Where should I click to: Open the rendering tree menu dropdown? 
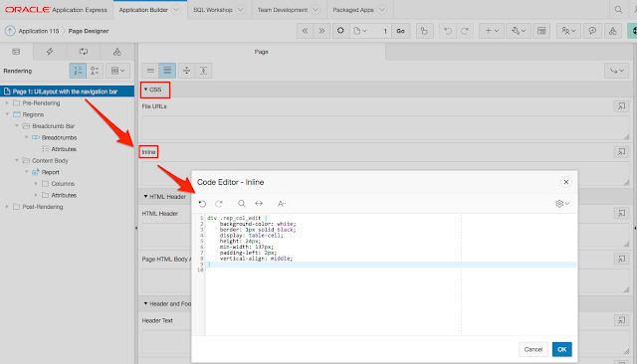(x=118, y=71)
